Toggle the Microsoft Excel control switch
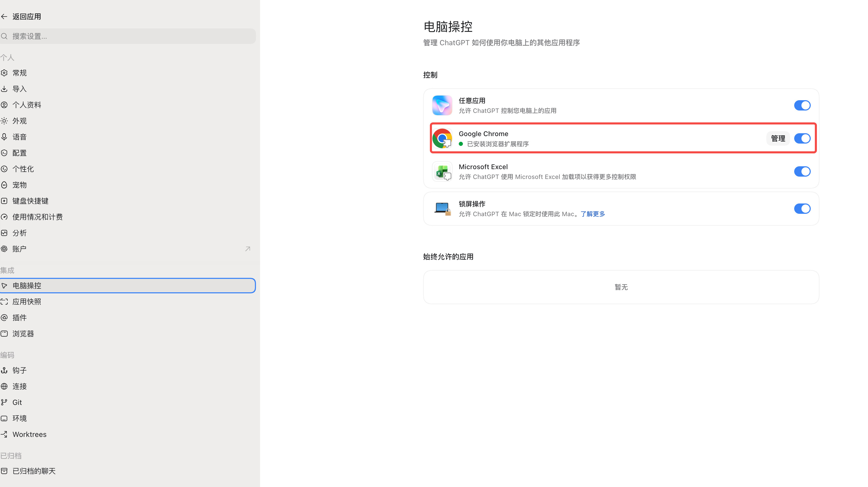 tap(802, 171)
